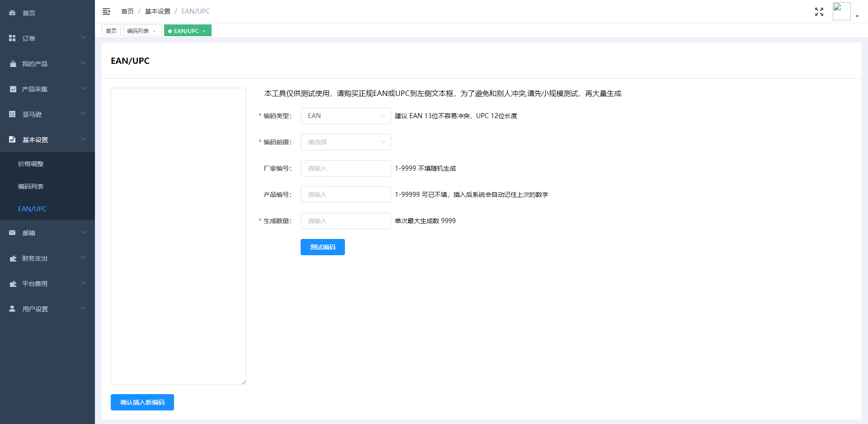Click the 基本设置 breadcrumb link
This screenshot has width=868, height=424.
[x=157, y=11]
